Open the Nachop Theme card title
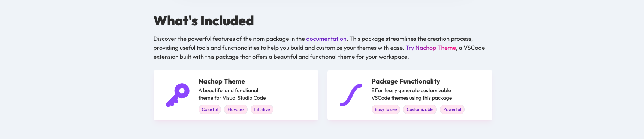Viewport: 644px width, 139px height. (222, 81)
